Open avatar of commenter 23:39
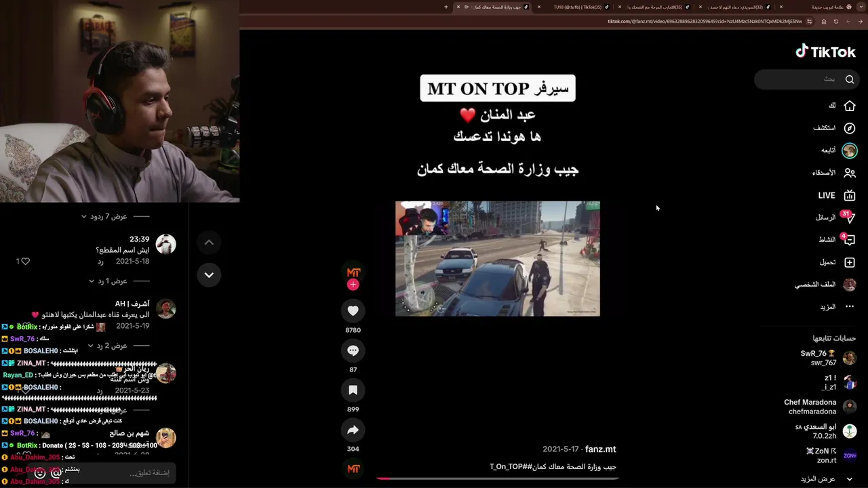 166,244
